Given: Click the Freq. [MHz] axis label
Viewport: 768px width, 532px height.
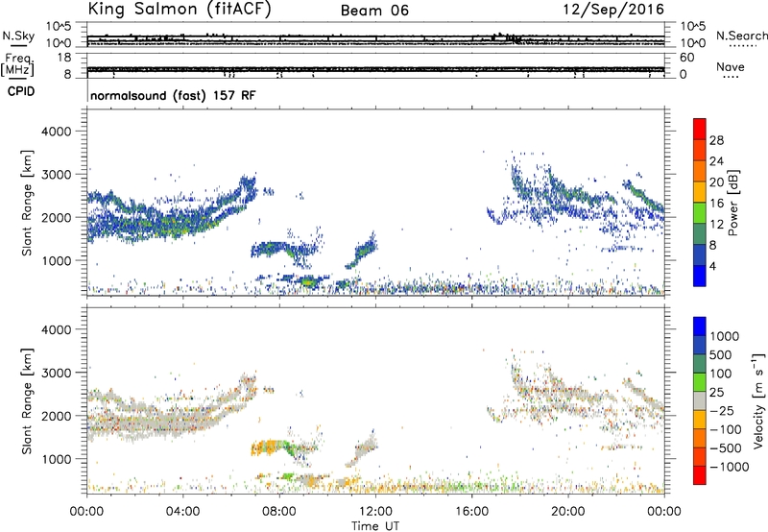Looking at the screenshot, I should point(18,64).
